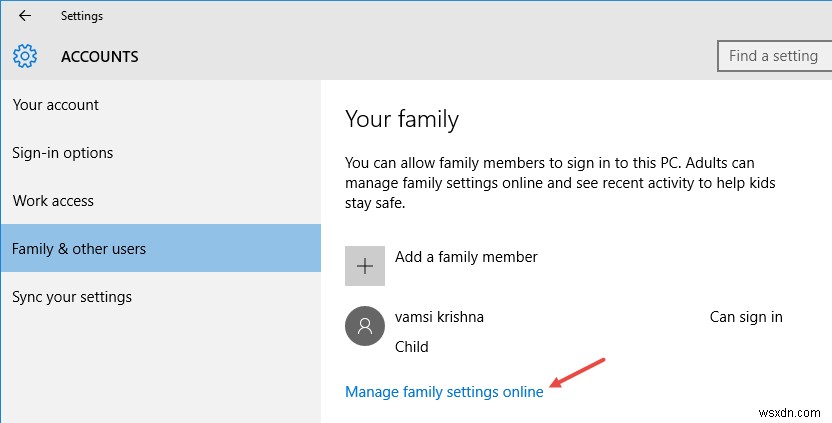Click the Your family heading
This screenshot has height=423, width=832.
coord(402,120)
